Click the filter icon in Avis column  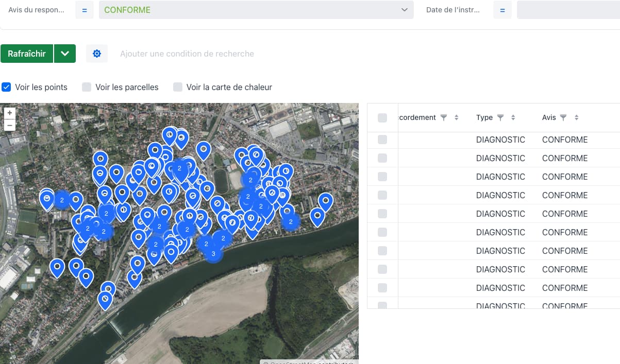coord(563,118)
